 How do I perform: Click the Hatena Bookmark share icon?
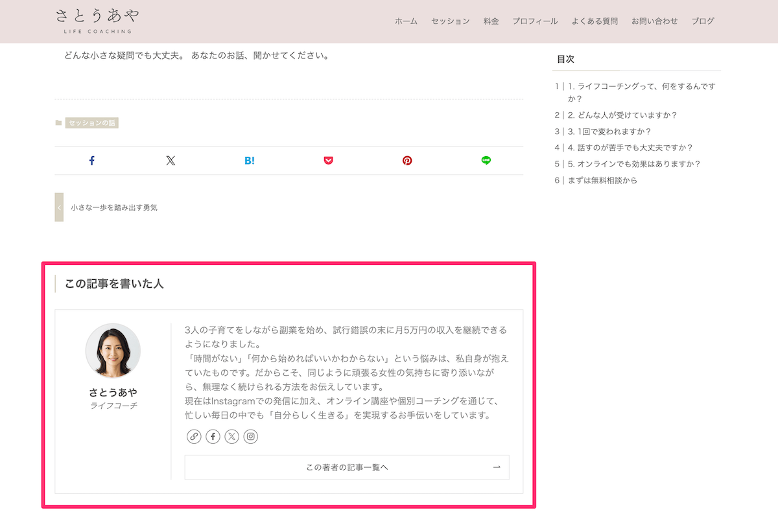coord(250,160)
